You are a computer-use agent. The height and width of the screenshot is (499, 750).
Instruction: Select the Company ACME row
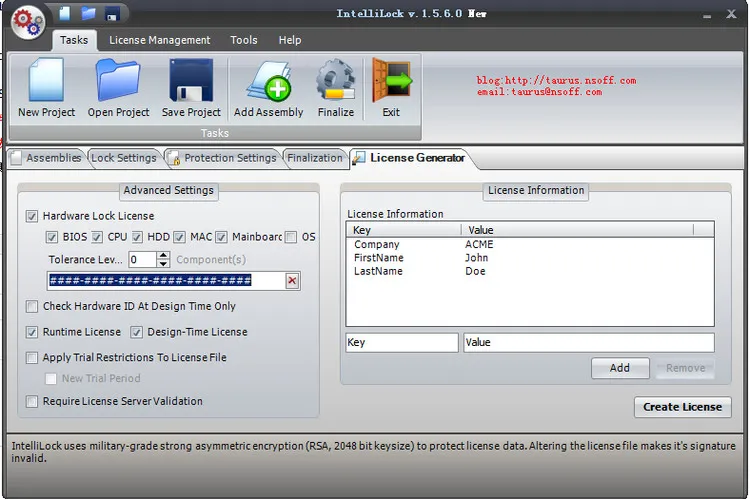(529, 244)
